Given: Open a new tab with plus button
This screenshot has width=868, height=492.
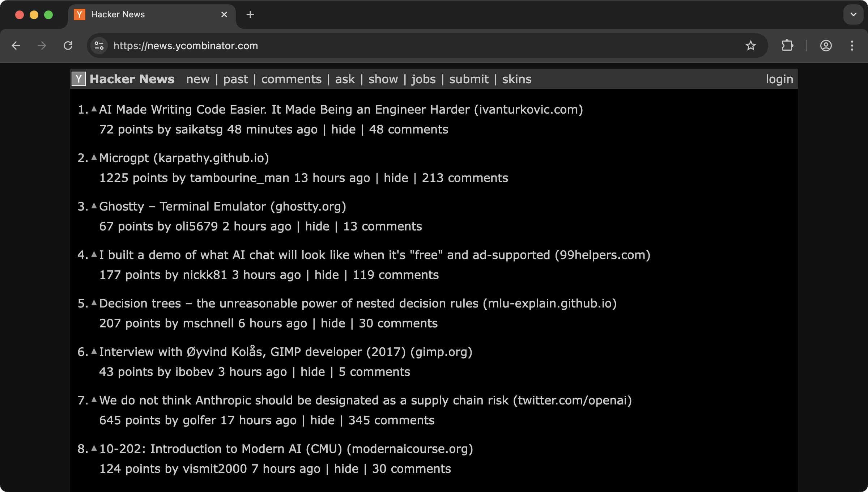Looking at the screenshot, I should [x=250, y=14].
